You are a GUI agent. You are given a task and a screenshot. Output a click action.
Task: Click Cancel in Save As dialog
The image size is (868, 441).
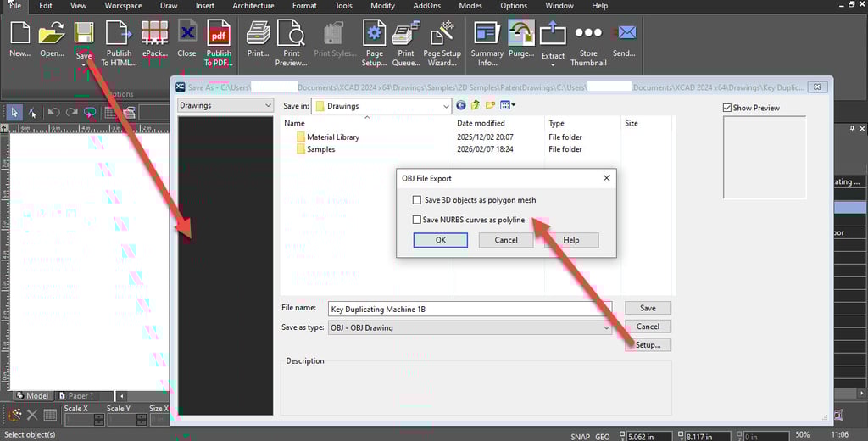(x=648, y=327)
